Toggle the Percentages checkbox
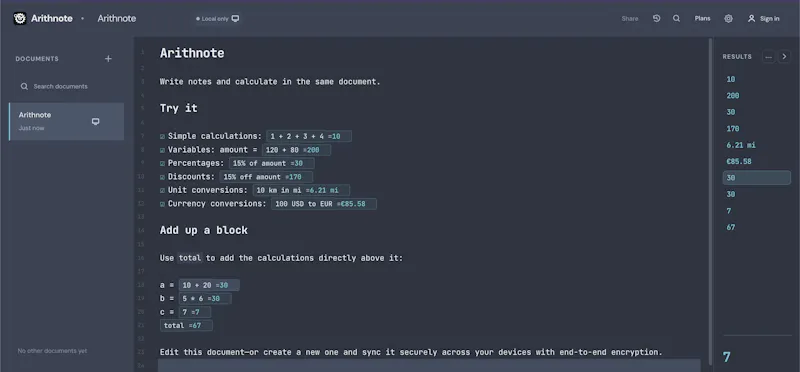This screenshot has width=800, height=372. (162, 163)
